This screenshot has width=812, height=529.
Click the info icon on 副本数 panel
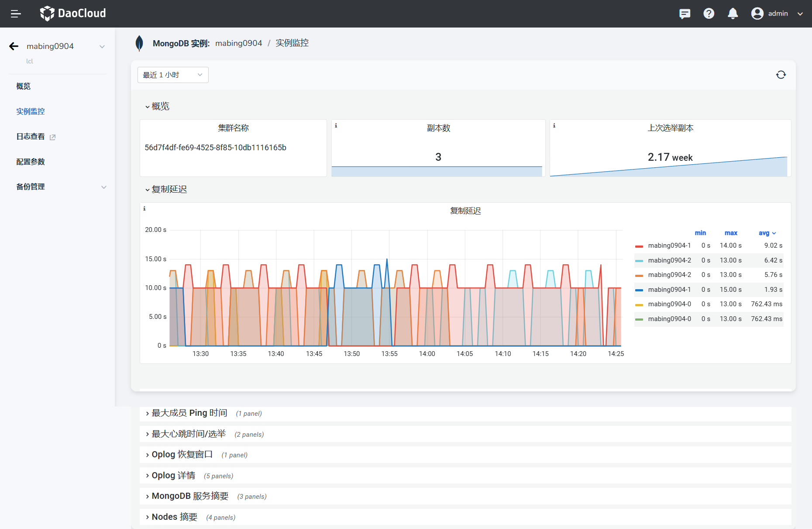(336, 126)
